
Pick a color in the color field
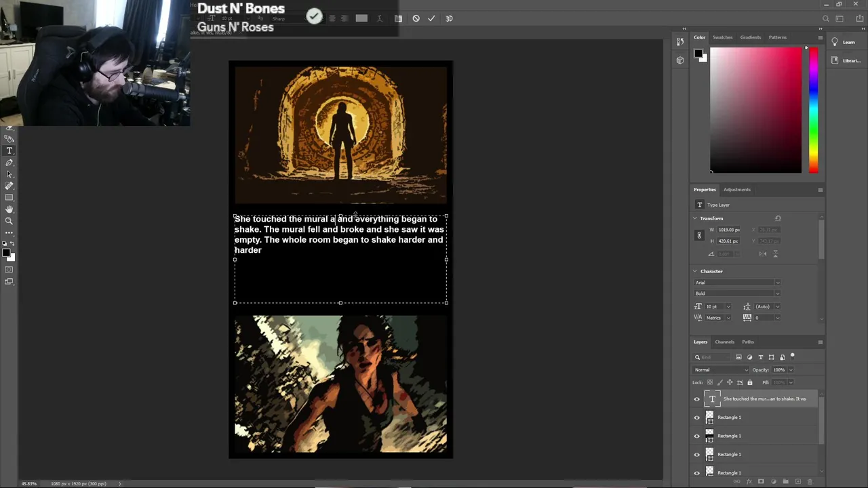[x=755, y=110]
